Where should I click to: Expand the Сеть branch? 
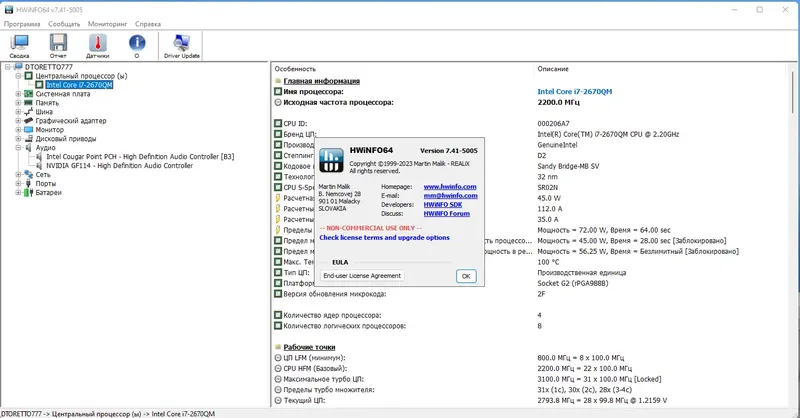(18, 175)
